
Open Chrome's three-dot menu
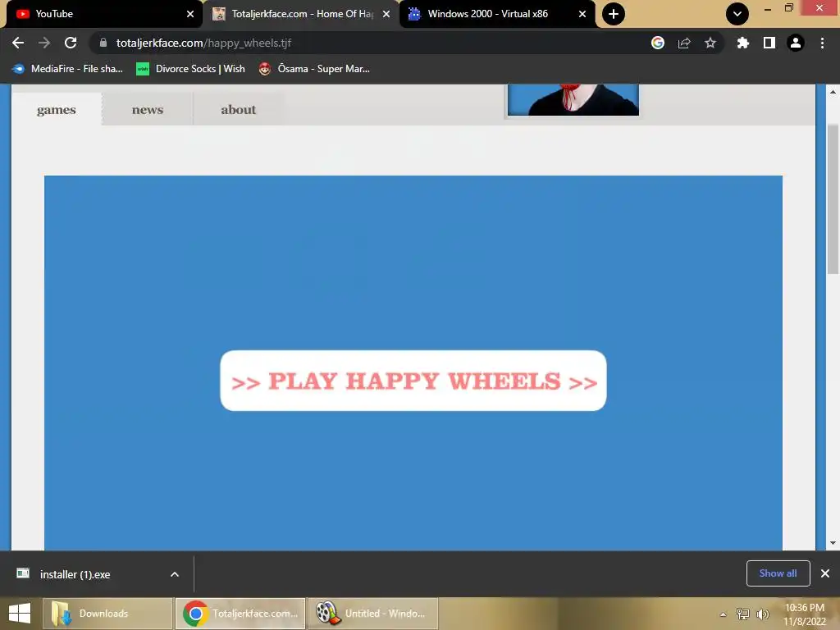click(822, 43)
